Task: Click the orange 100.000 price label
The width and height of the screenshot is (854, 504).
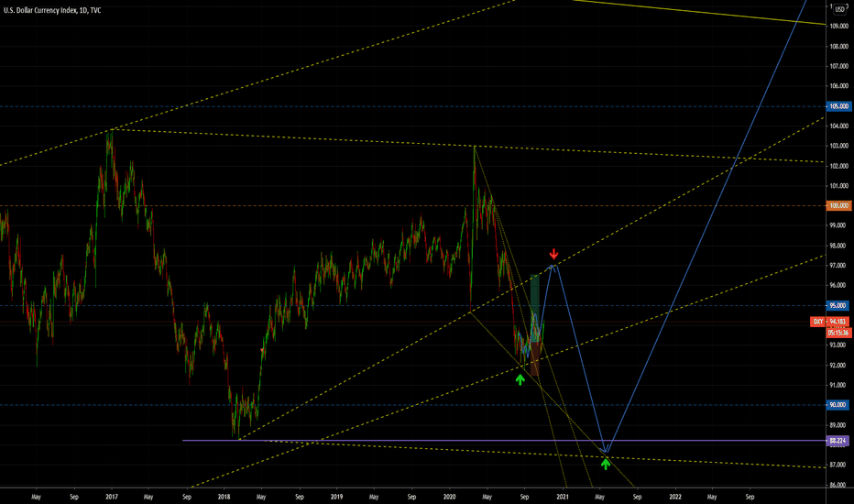Action: click(x=838, y=205)
